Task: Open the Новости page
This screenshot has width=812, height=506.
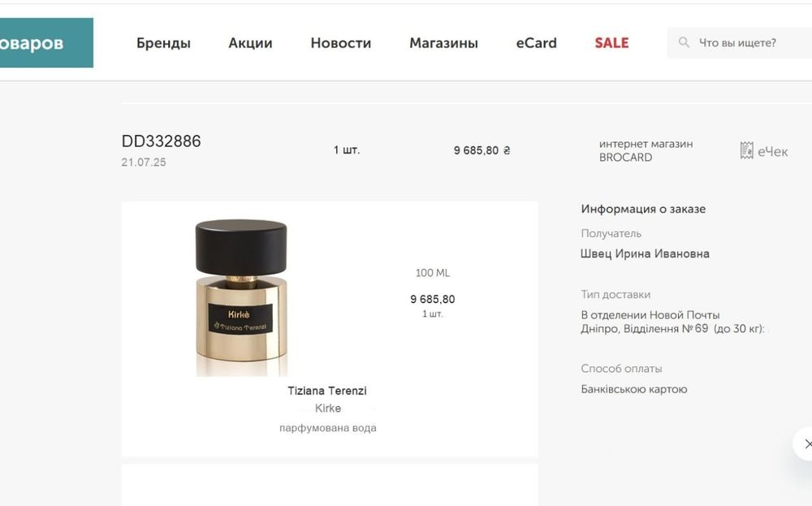Action: pyautogui.click(x=341, y=43)
